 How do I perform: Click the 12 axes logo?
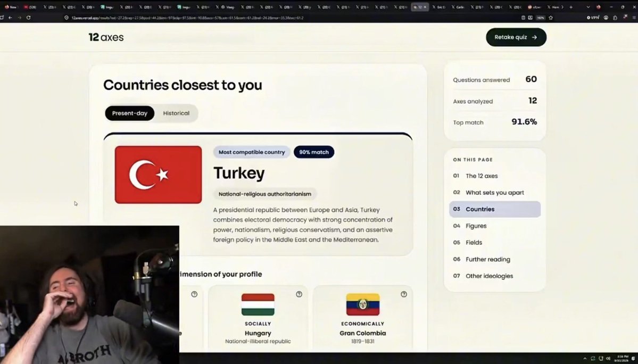point(106,37)
